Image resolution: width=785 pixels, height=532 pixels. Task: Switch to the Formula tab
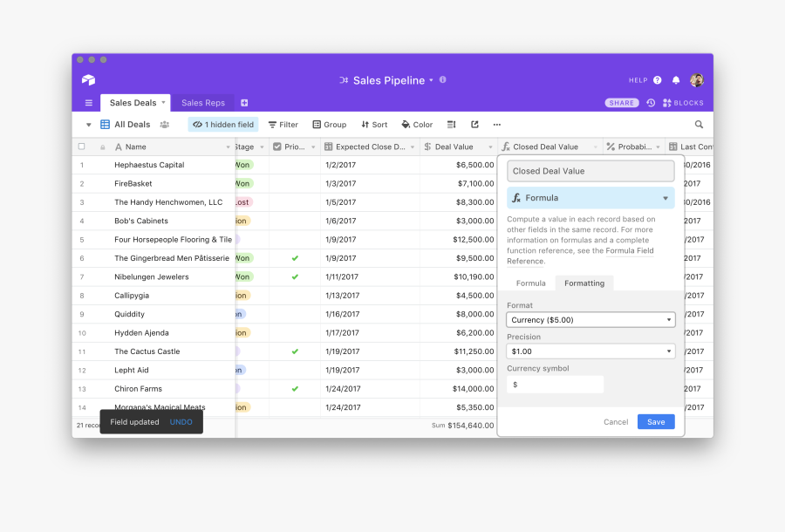coord(530,283)
